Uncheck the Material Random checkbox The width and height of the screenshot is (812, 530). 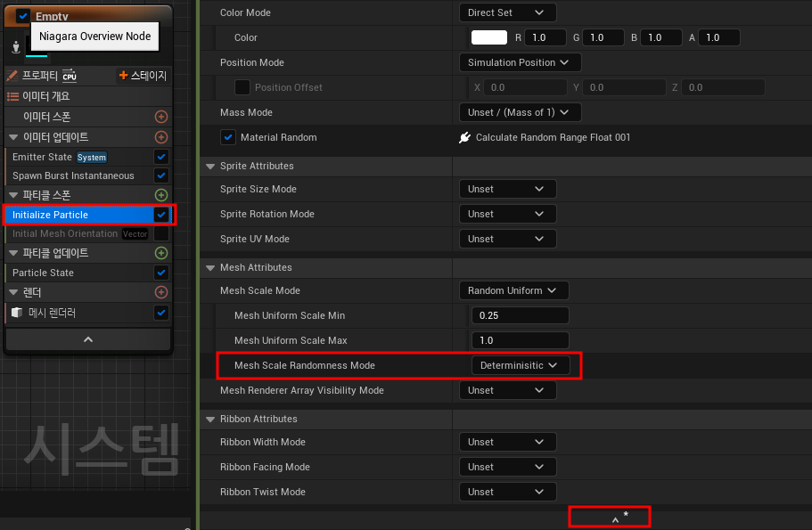(x=228, y=138)
